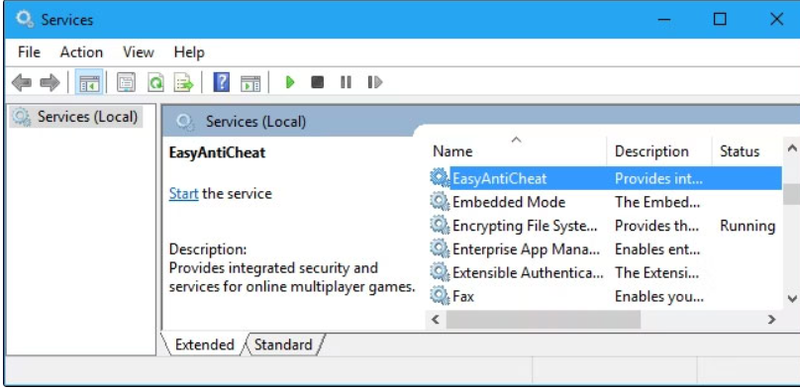This screenshot has width=800, height=388.
Task: Click the vertical scrollbar up arrow
Action: [x=792, y=149]
